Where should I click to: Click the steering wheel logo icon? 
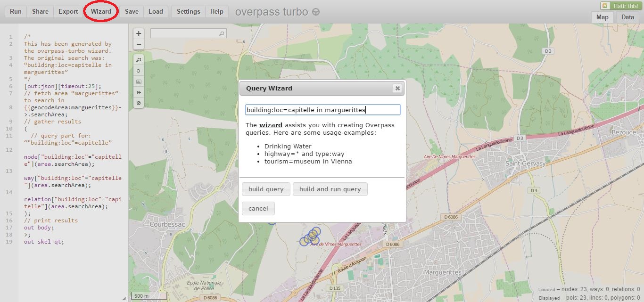(316, 12)
